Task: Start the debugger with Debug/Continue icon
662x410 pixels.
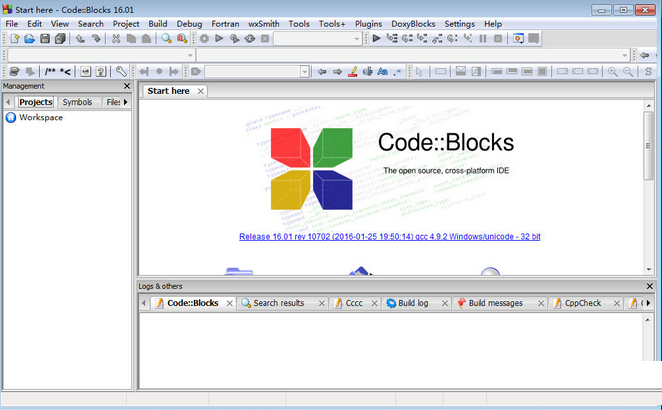Action: click(x=376, y=39)
